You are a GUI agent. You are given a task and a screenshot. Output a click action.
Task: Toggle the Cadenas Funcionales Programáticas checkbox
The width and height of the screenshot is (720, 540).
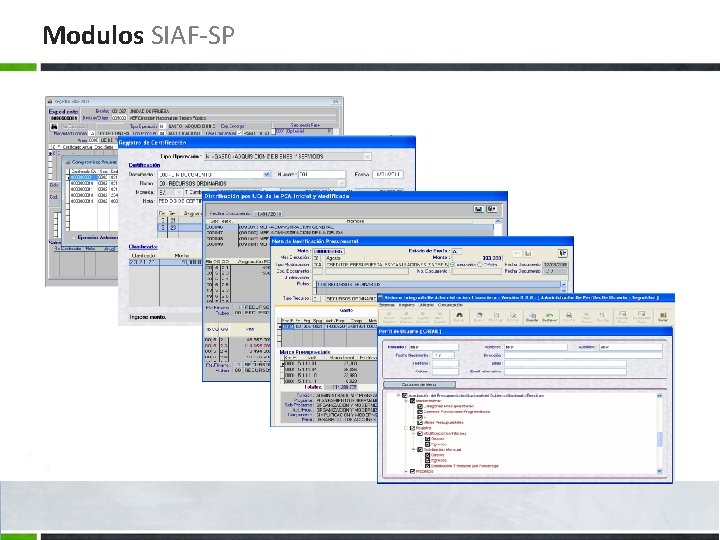point(420,412)
